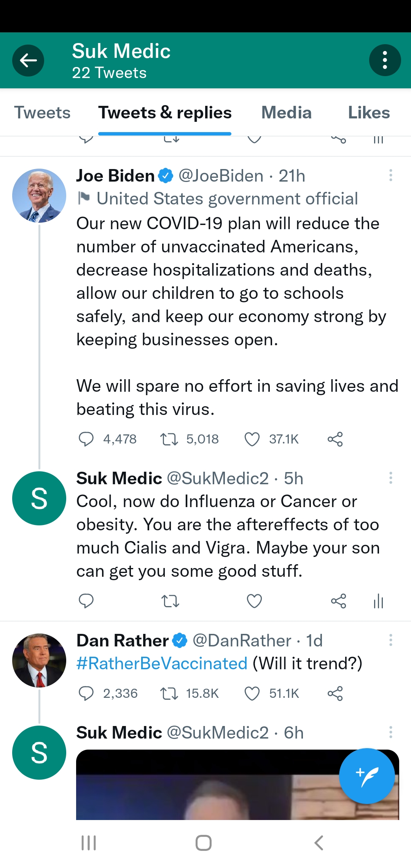Open the @JoeBiden profile handle
This screenshot has height=868, width=411.
pos(221,176)
